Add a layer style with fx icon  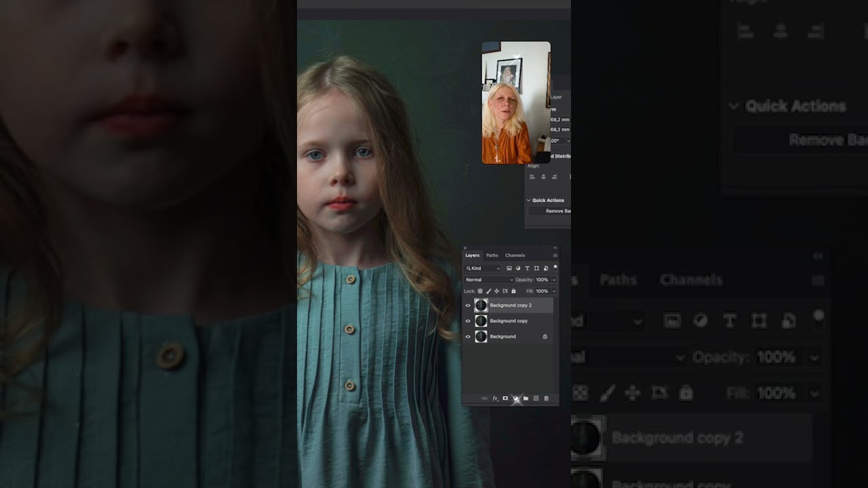[496, 399]
